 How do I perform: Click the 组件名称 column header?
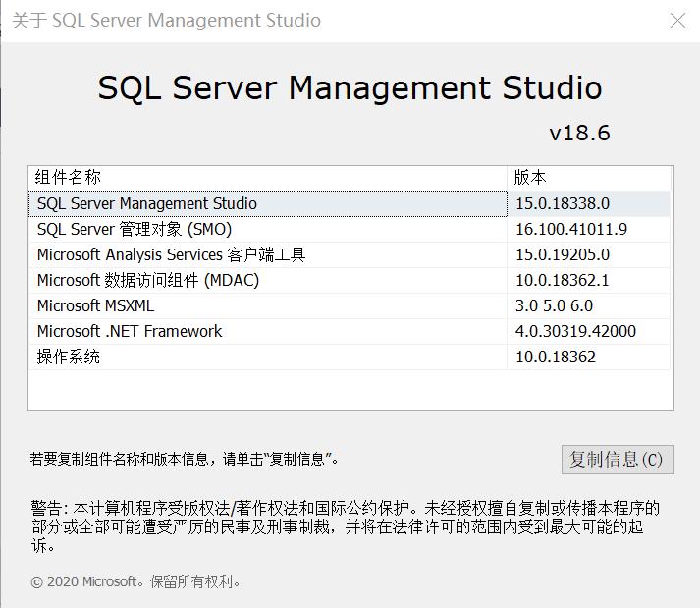pyautogui.click(x=268, y=178)
